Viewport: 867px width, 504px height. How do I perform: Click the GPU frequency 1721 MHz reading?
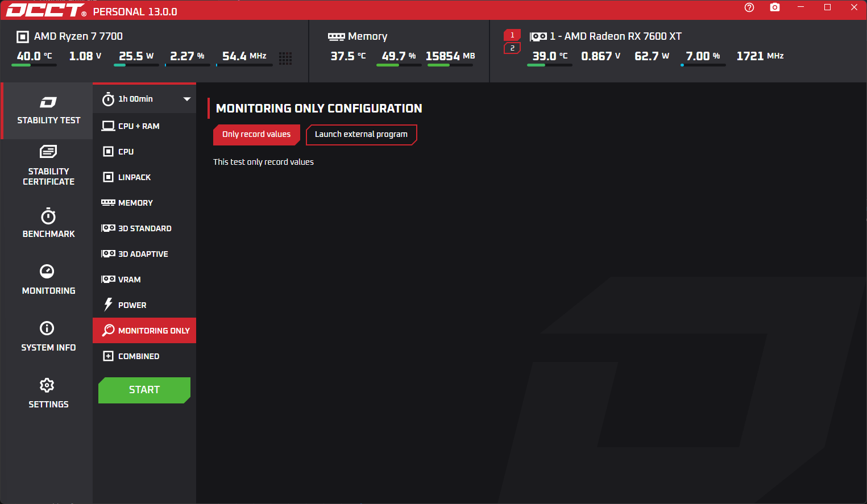coord(760,56)
